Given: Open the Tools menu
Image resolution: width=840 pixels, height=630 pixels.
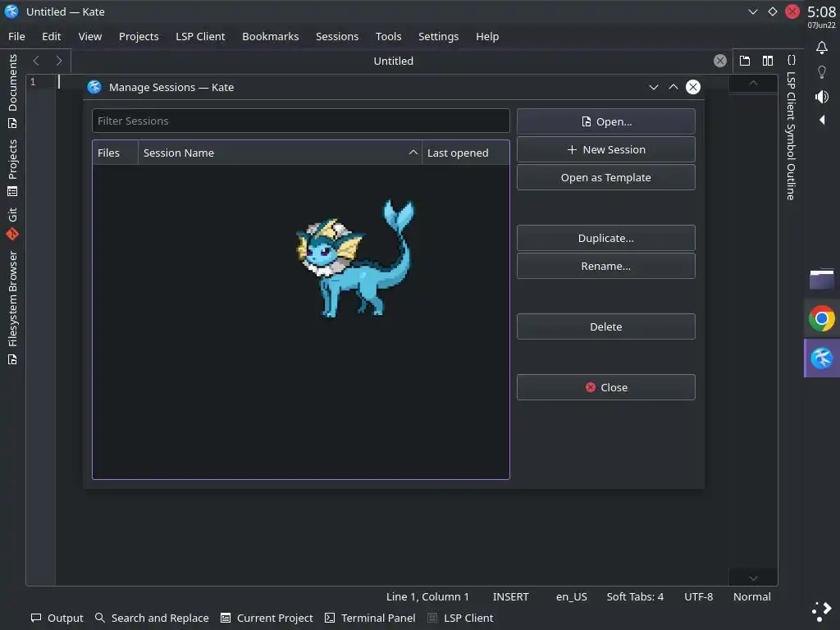Looking at the screenshot, I should (x=388, y=36).
